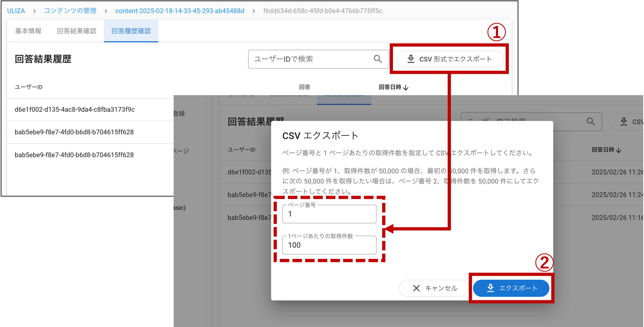Click the ユーザーID column header in the front table

tap(29, 87)
